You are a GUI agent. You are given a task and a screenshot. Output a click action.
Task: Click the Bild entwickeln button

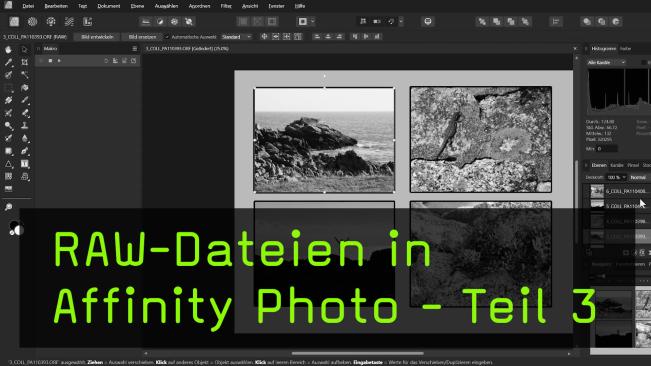tap(97, 37)
